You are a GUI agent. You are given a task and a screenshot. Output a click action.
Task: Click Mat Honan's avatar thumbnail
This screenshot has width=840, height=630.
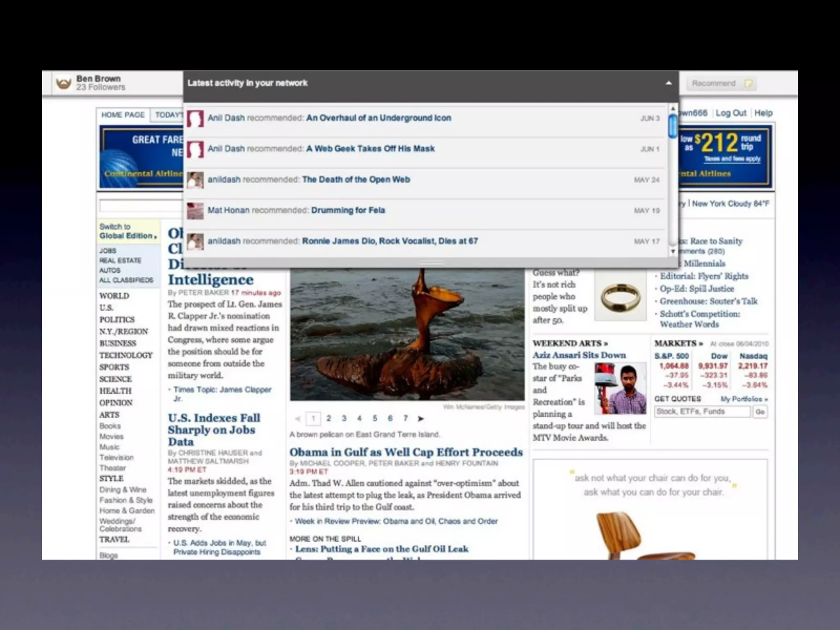(x=195, y=211)
